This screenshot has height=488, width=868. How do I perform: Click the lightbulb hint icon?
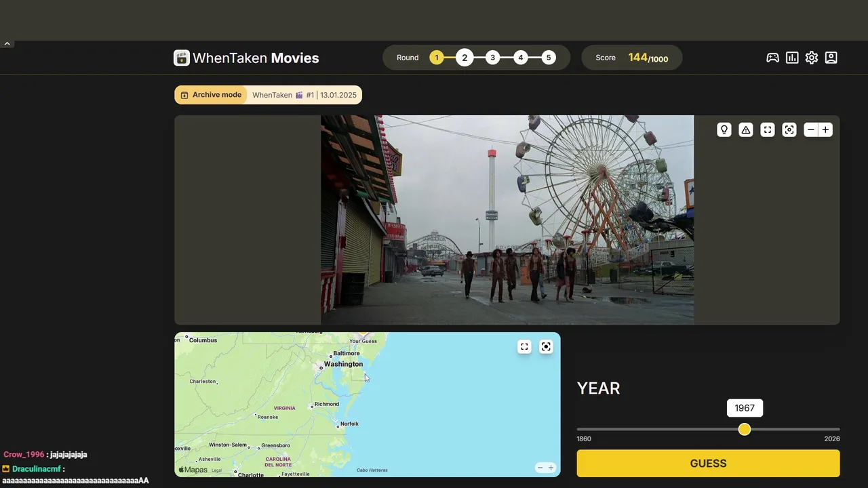tap(724, 129)
